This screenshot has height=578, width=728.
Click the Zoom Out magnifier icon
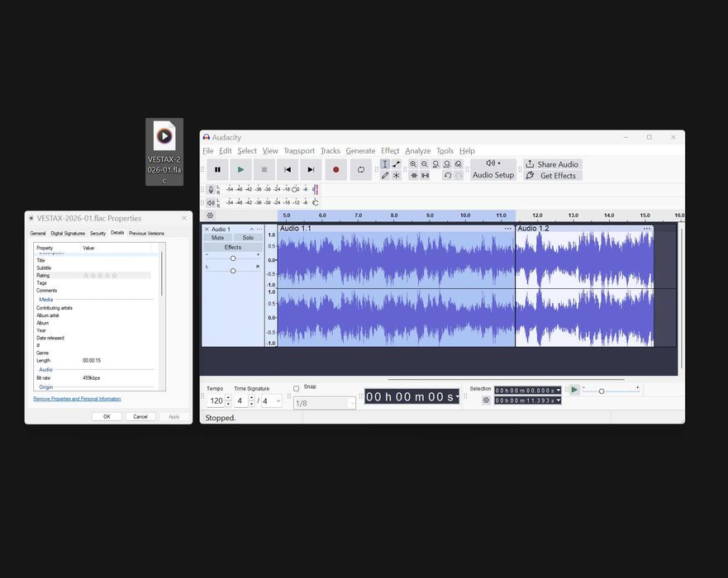(425, 164)
